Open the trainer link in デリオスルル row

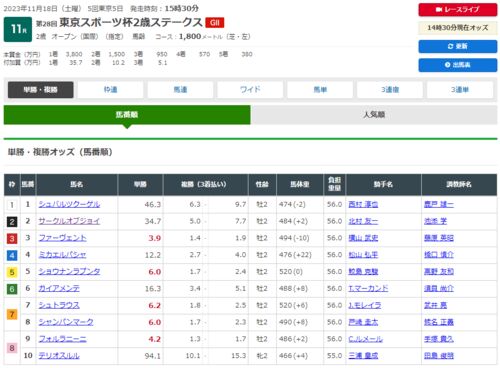click(x=439, y=356)
